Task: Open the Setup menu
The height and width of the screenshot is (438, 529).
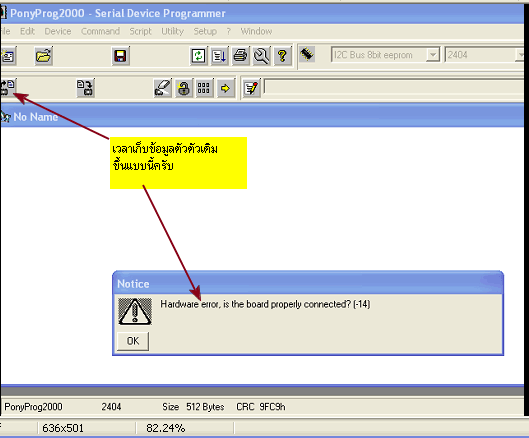Action: (x=205, y=31)
